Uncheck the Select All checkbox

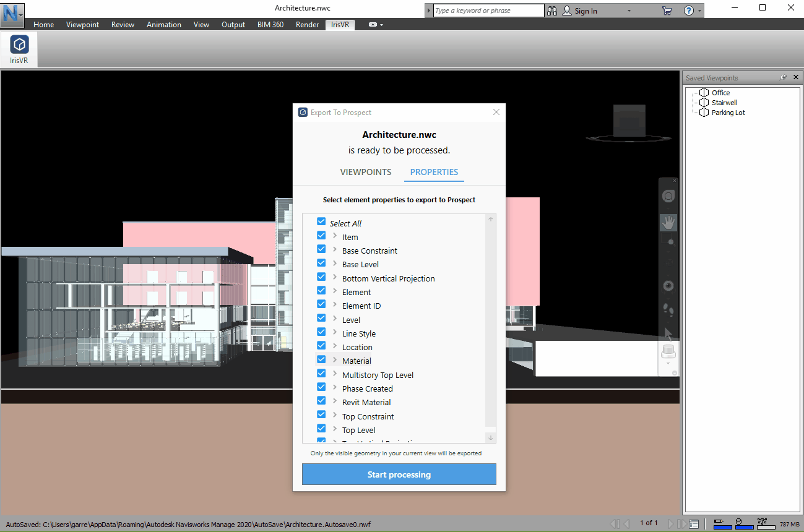click(321, 221)
